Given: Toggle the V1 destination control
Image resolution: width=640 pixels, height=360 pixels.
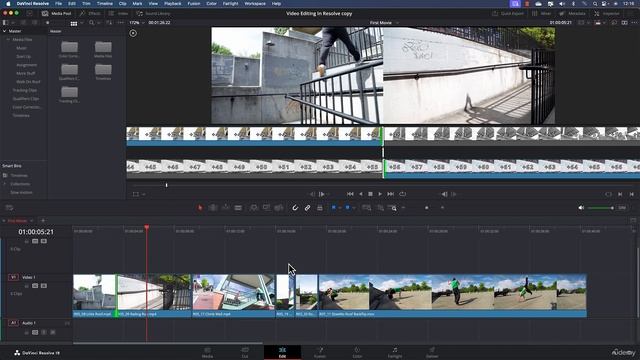Looking at the screenshot, I should pos(13,277).
